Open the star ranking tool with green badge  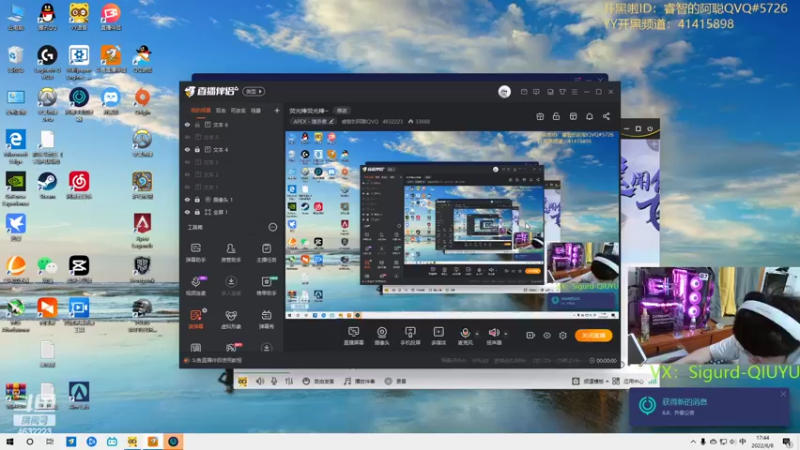pos(266,286)
